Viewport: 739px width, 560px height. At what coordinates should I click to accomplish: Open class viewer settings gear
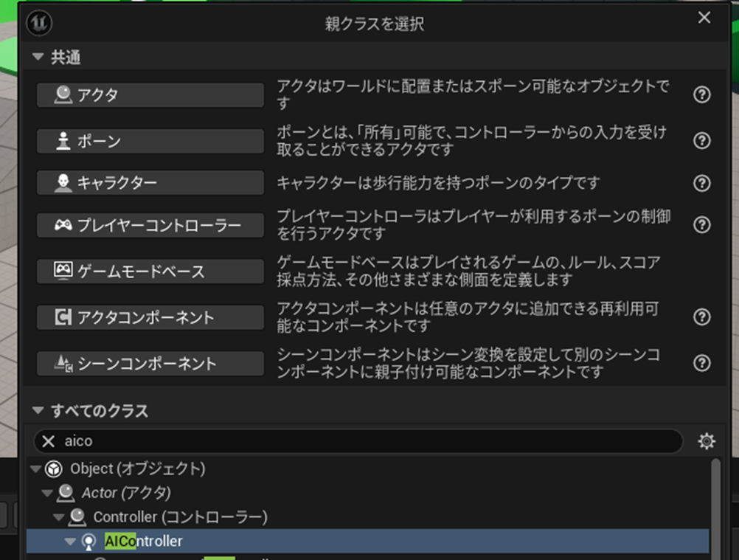click(x=707, y=441)
